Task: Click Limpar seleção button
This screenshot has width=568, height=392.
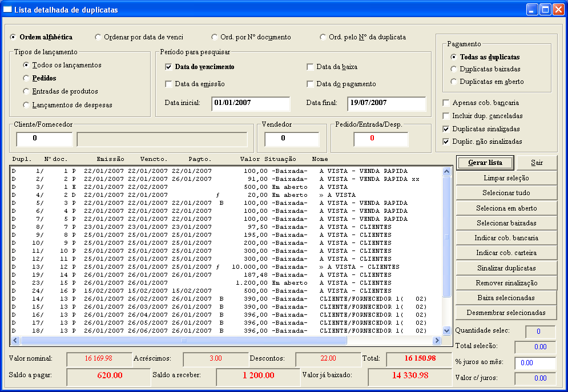Action: click(506, 178)
